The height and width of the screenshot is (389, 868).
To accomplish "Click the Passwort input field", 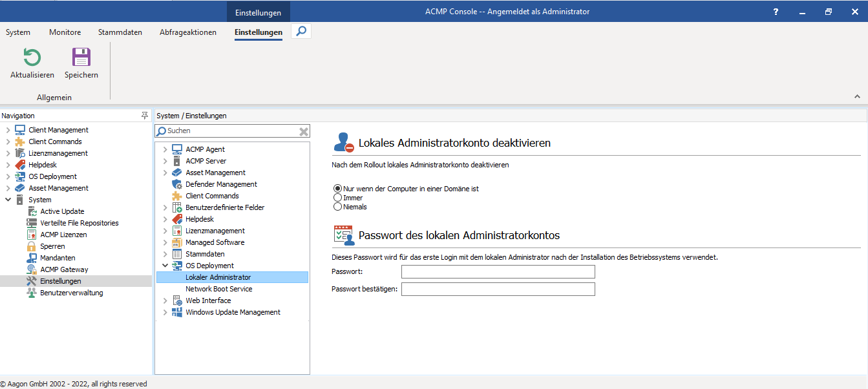I will click(498, 271).
